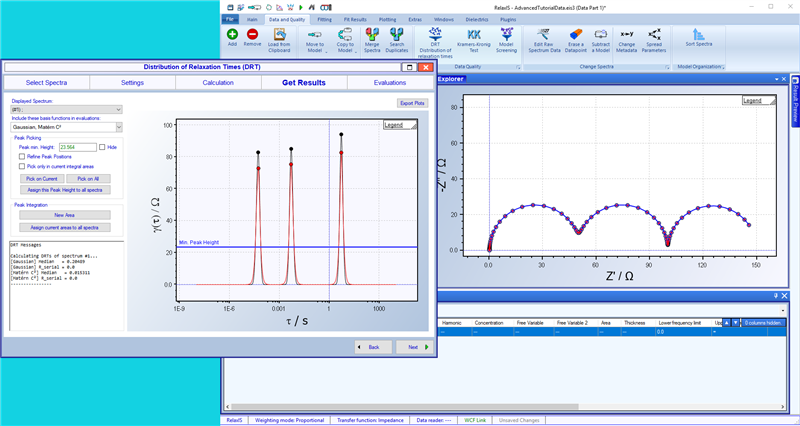Click Assign current areas to all spectra
This screenshot has width=800, height=426.
(65, 227)
